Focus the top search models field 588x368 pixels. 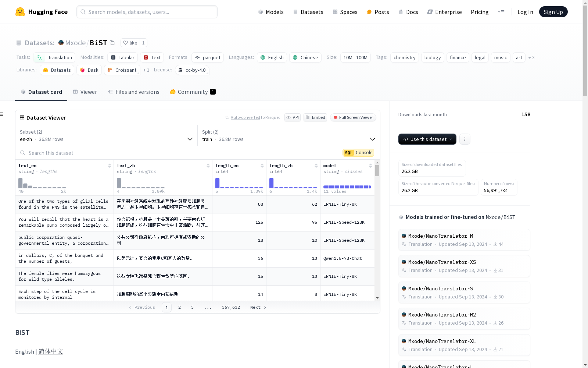[147, 12]
